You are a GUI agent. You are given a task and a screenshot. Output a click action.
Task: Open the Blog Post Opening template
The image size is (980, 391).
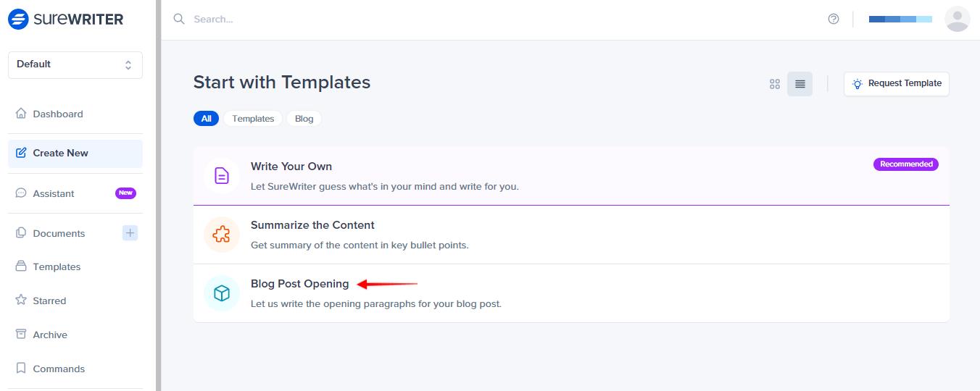571,293
